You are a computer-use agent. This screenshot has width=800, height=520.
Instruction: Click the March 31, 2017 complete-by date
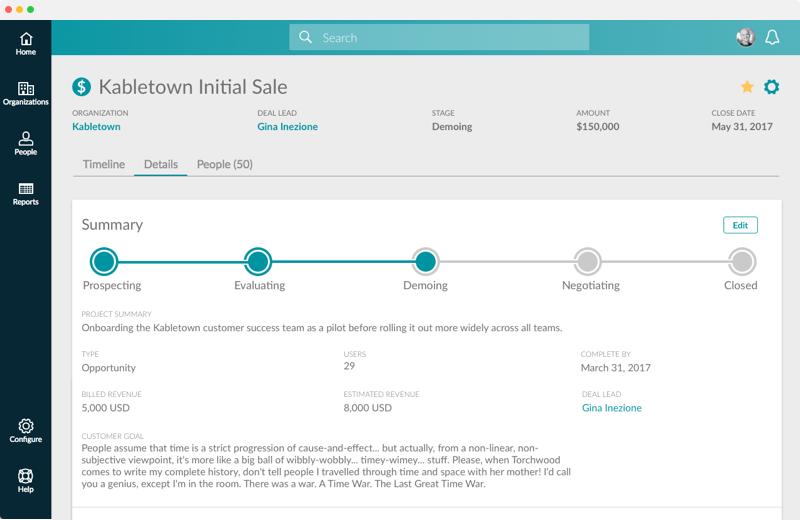[x=615, y=368]
